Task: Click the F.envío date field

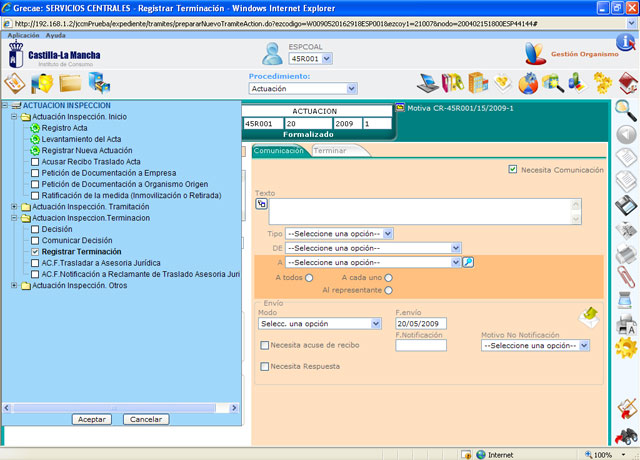Action: (421, 324)
